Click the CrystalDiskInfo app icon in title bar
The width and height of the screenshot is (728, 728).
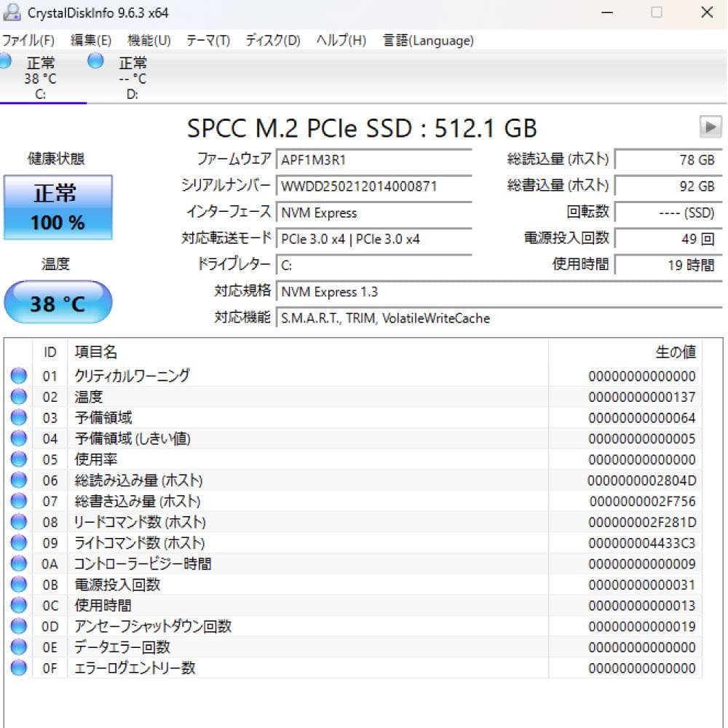click(x=13, y=12)
